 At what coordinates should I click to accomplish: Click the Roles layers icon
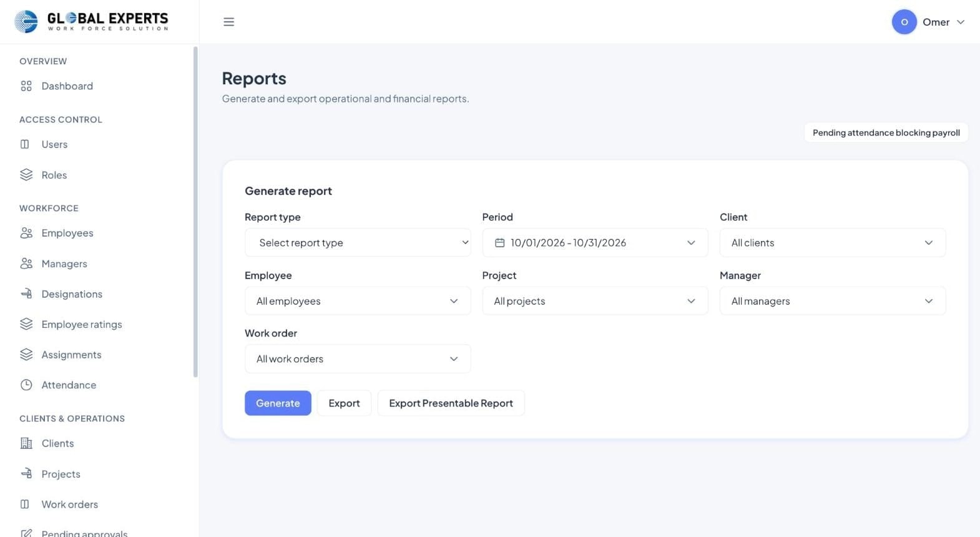[26, 175]
